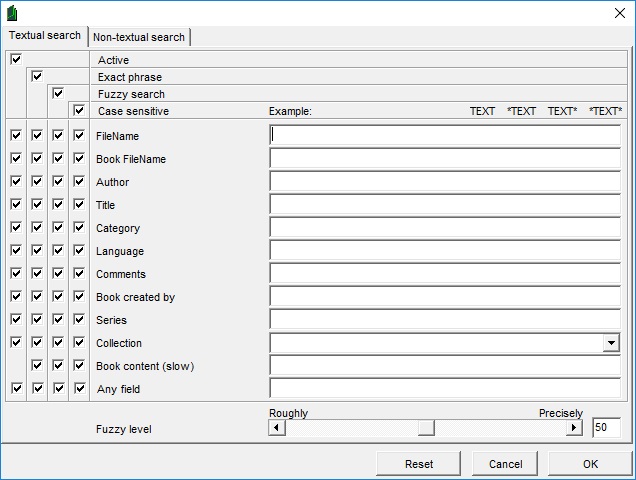Image resolution: width=636 pixels, height=480 pixels.
Task: Click the Book created by input field
Action: coord(445,296)
